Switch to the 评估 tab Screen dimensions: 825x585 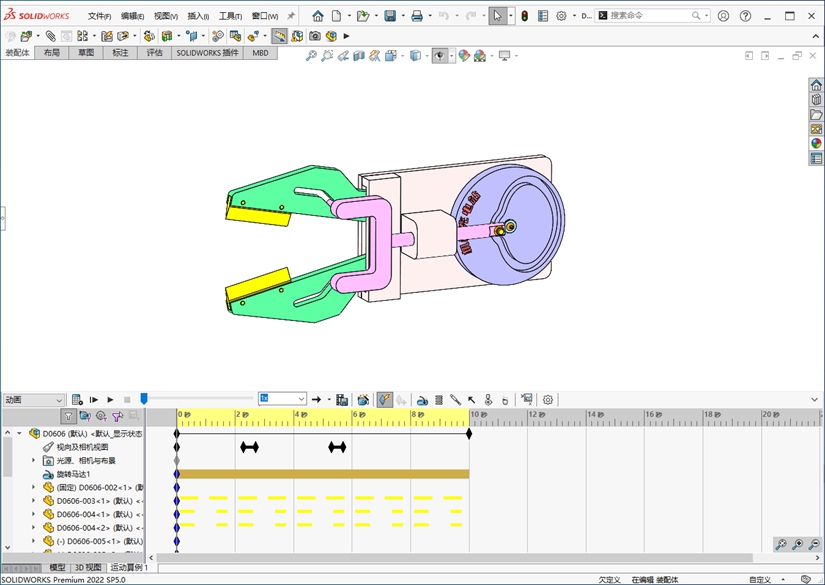pos(154,52)
